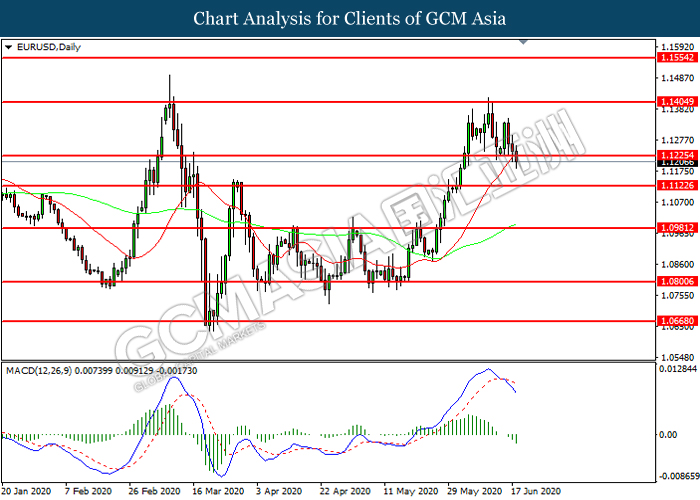Click the 1.10700 axis value
Viewport: 700px width, 500px height.
(x=678, y=202)
